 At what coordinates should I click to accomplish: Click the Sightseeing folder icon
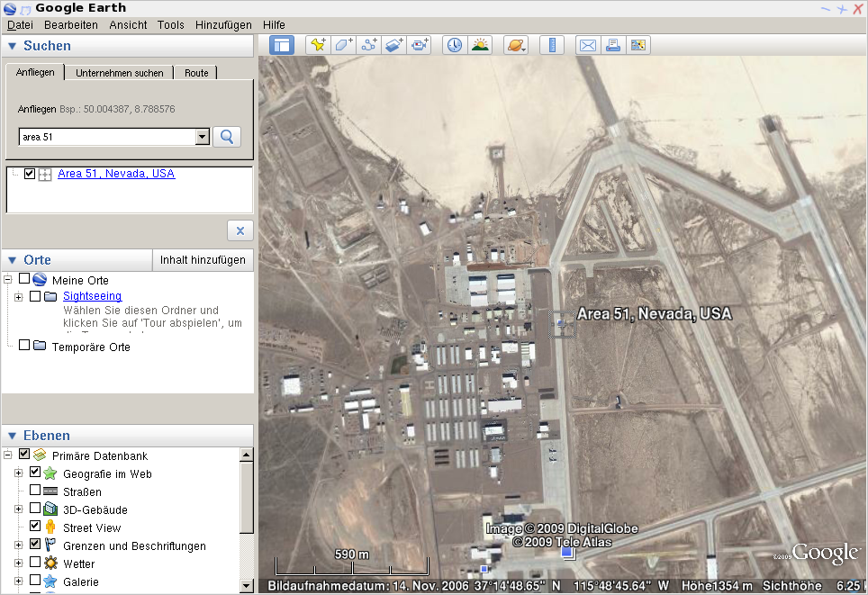(x=50, y=296)
